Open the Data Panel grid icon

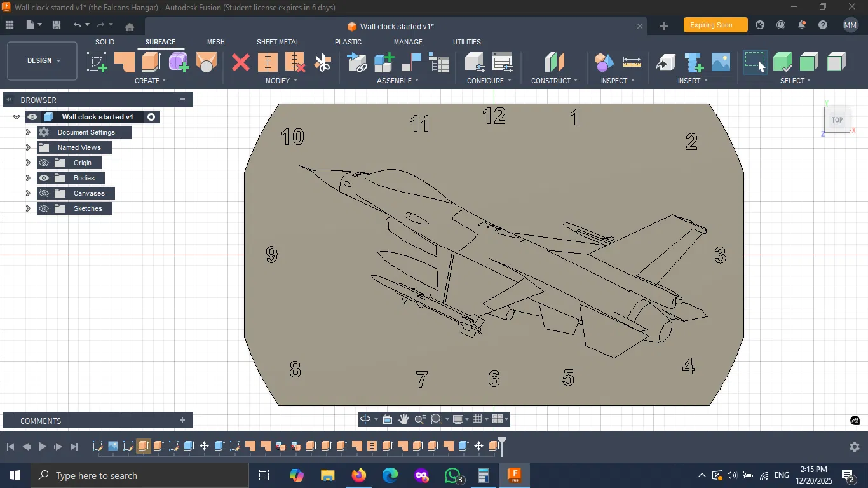coord(10,25)
